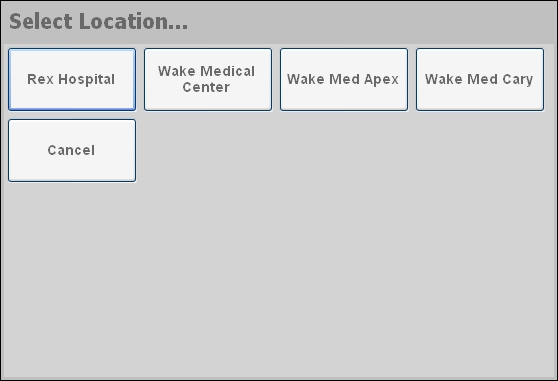Set location to Wake Med Apex

point(344,79)
